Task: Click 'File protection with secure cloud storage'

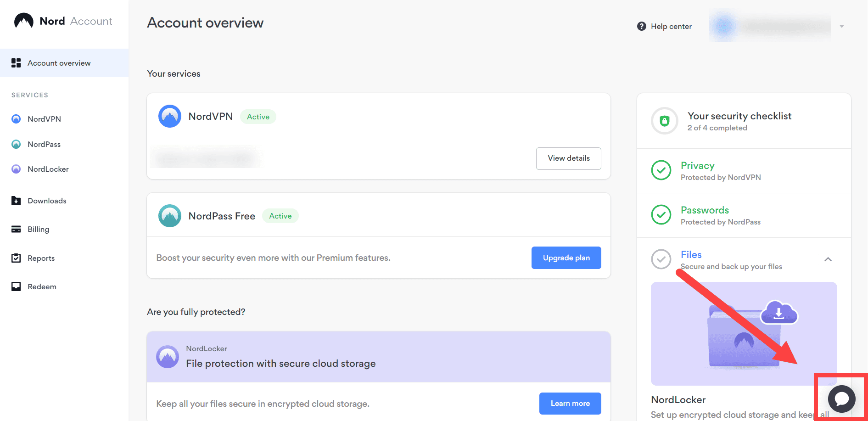Action: coord(281,364)
